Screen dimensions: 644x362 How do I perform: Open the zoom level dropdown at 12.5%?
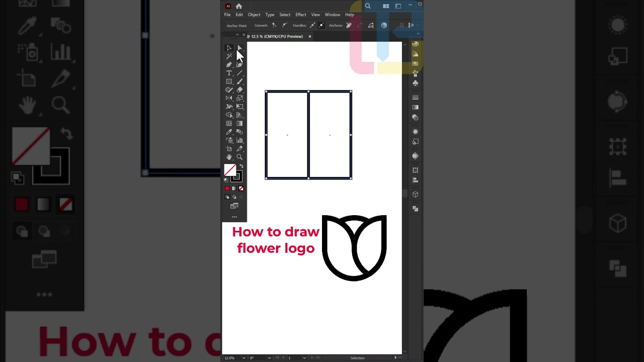point(244,358)
